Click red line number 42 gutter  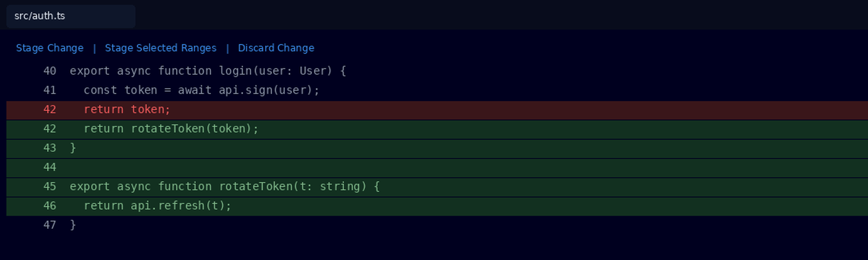click(x=49, y=109)
